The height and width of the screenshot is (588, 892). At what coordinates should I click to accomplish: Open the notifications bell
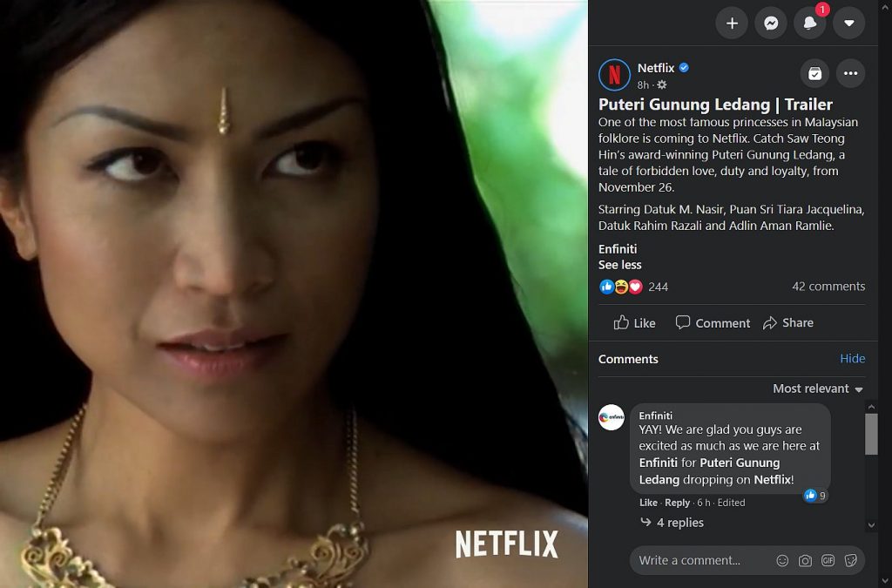coord(809,23)
